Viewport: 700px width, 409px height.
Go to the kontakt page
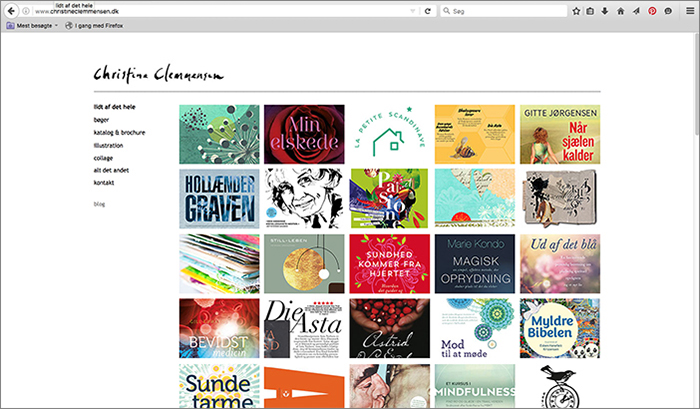104,183
